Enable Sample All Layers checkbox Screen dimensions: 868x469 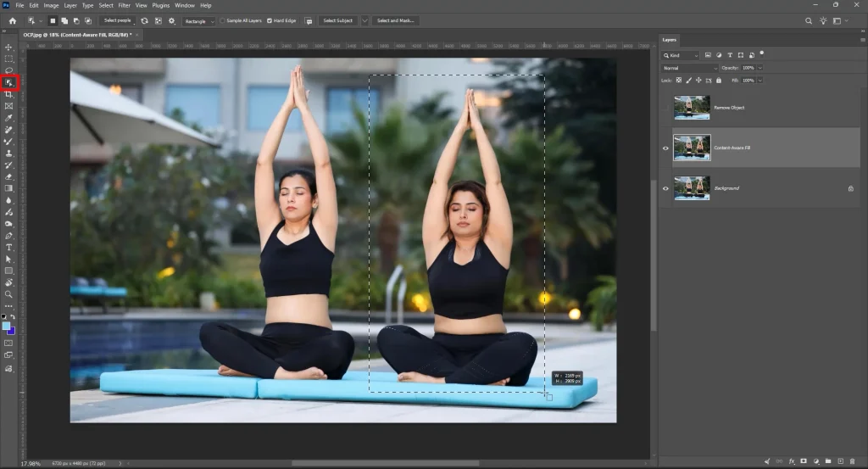point(223,21)
